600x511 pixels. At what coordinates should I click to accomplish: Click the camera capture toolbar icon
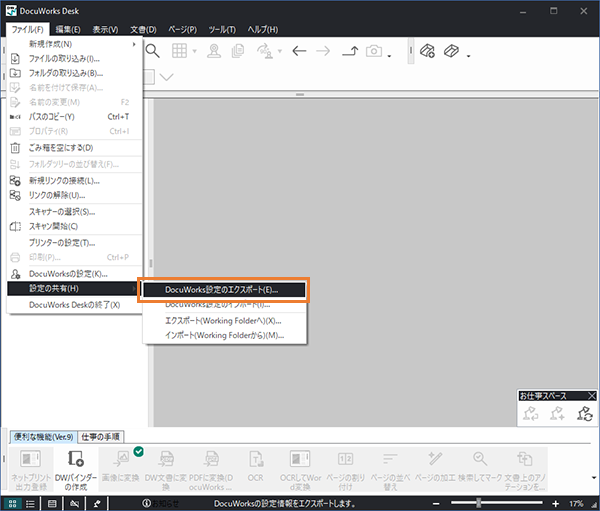(374, 51)
